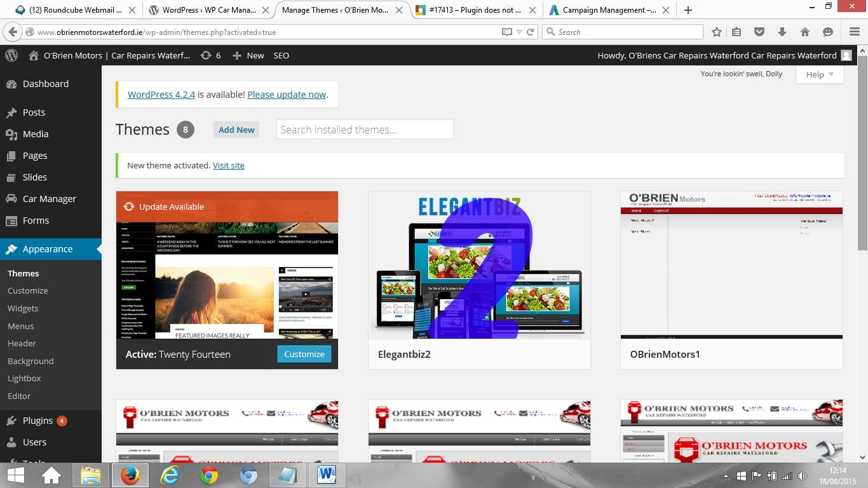868x488 pixels.
Task: Open Firefox hamburger menu
Action: [854, 32]
